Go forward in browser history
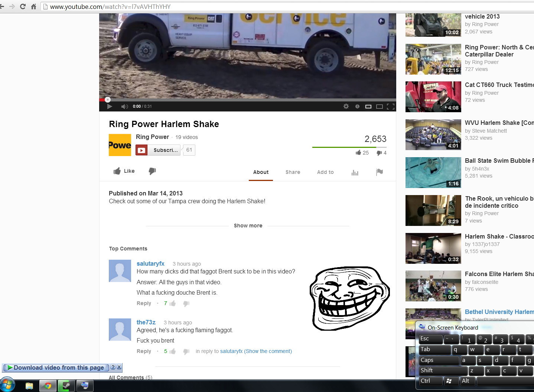Screen dimensions: 534x392 pos(12,6)
